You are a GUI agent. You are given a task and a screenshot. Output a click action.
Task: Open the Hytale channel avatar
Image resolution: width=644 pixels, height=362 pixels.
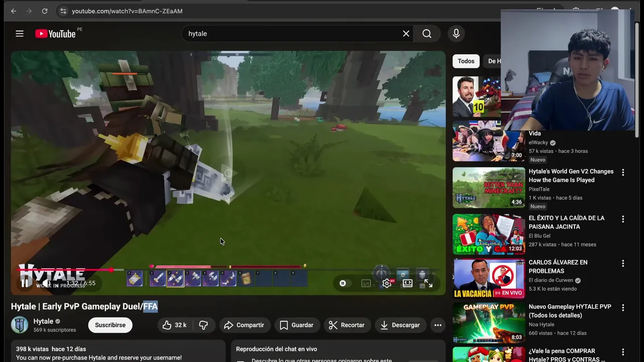click(20, 325)
